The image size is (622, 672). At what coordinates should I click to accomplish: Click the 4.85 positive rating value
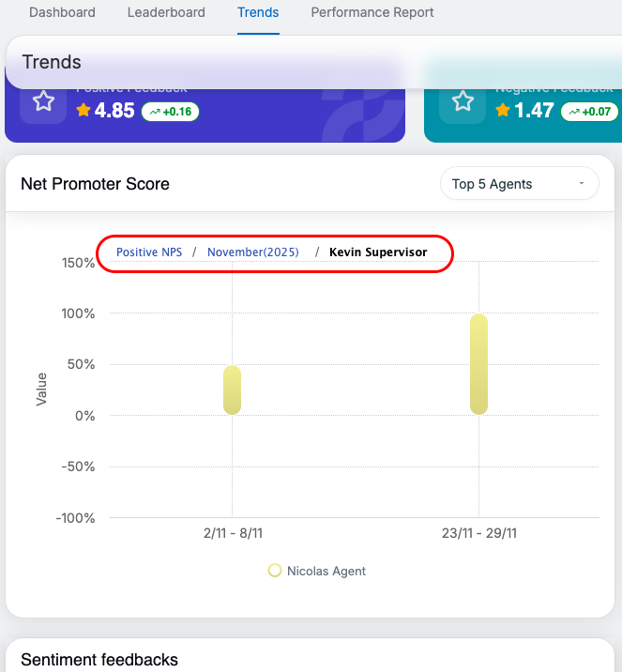click(114, 111)
